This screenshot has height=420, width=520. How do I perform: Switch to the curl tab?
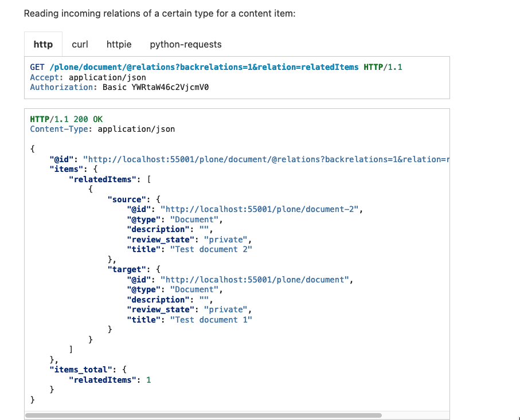[80, 45]
